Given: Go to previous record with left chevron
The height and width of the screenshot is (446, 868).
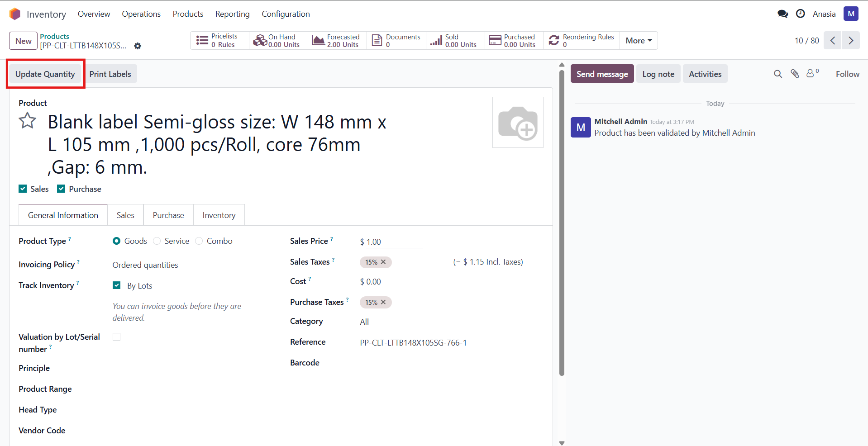Looking at the screenshot, I should (x=833, y=41).
